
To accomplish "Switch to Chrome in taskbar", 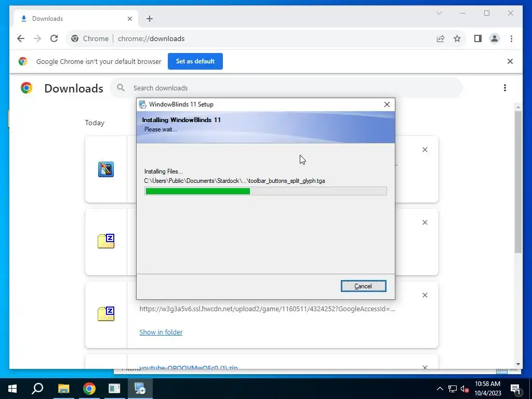I will click(x=89, y=389).
